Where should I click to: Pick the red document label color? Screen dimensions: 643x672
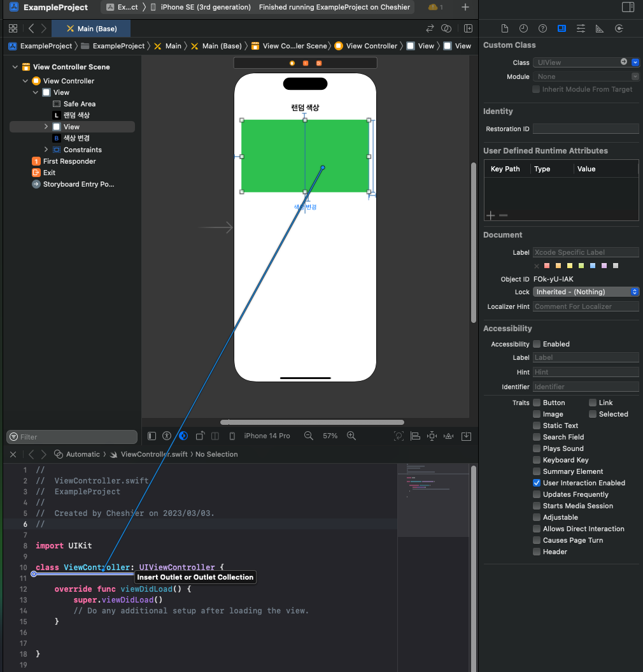(547, 266)
